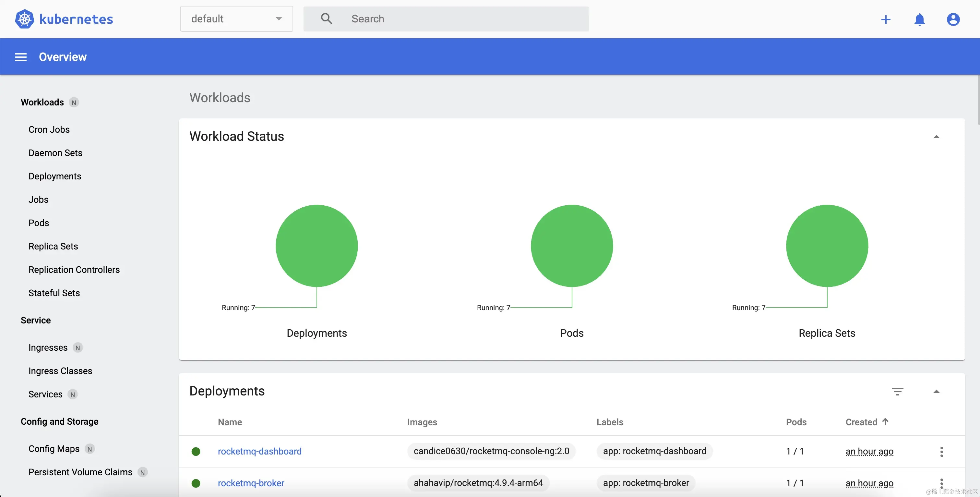Image resolution: width=980 pixels, height=497 pixels.
Task: Open the rocketmq-broker deployment link
Action: [251, 483]
